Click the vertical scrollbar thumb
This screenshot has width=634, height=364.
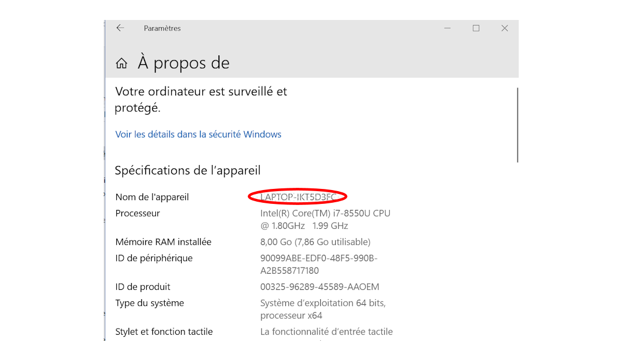(517, 125)
